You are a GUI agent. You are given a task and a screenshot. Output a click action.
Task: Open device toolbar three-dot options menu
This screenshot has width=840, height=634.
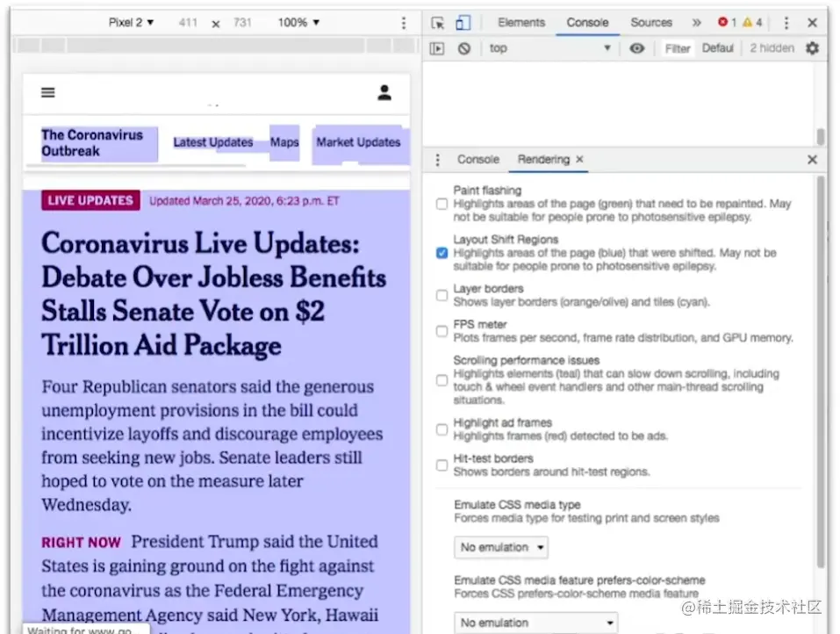[x=404, y=23]
